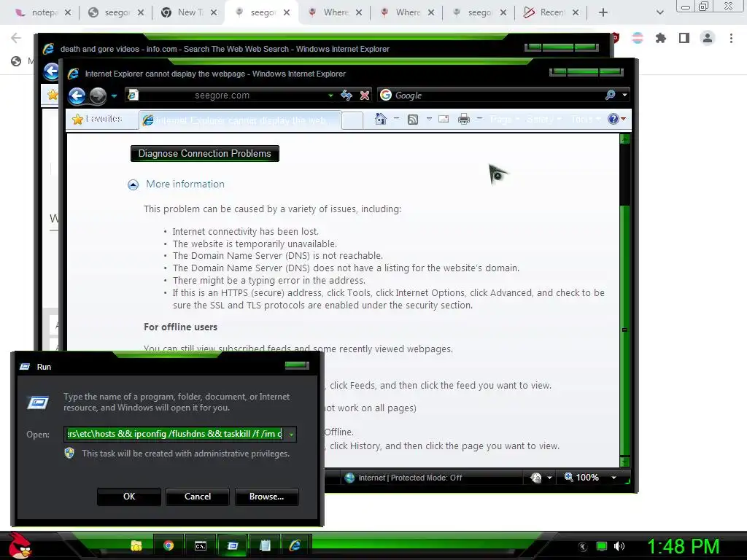Open the Chrome tab search chevron
Viewport: 747px width, 560px height.
[659, 12]
